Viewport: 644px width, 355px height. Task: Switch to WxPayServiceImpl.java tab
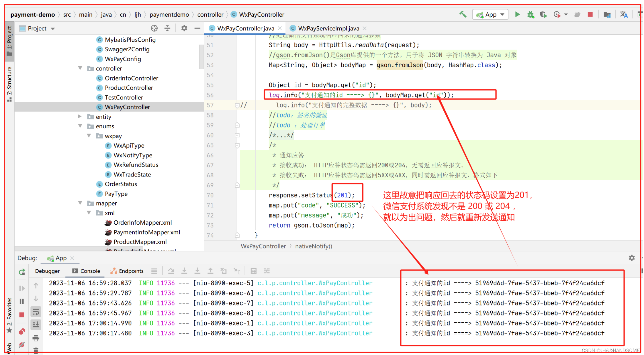(x=328, y=28)
